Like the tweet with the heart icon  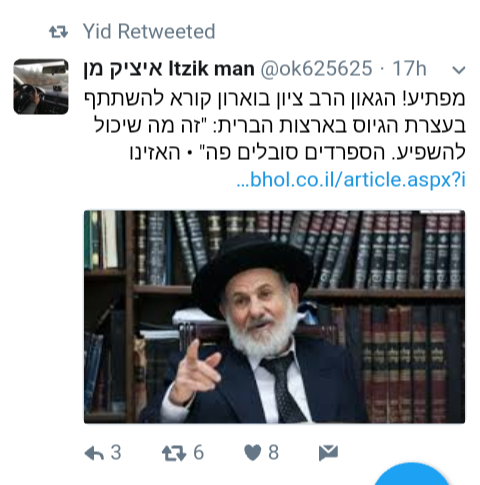253,453
